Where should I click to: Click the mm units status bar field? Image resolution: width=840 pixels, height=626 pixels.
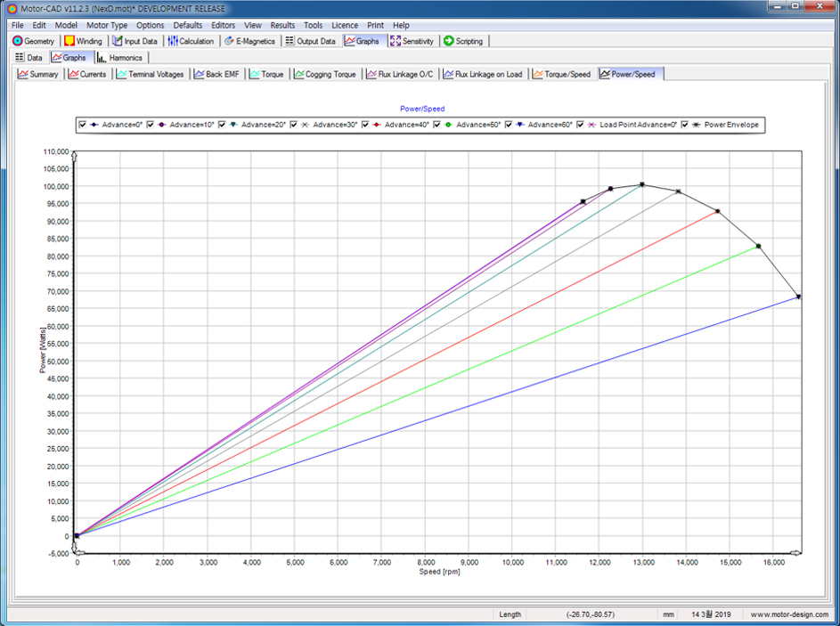coord(669,614)
